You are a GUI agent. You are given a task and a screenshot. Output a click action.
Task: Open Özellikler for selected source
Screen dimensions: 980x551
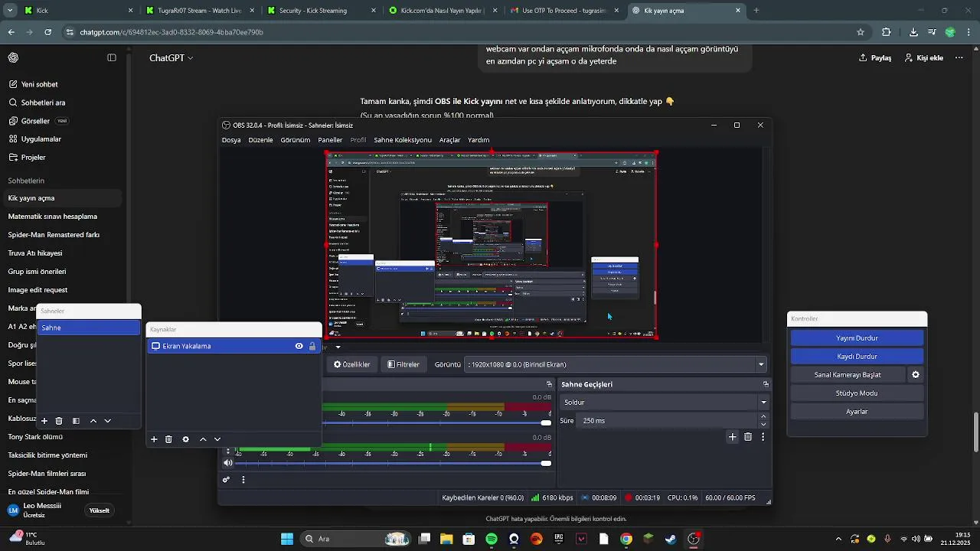click(352, 364)
